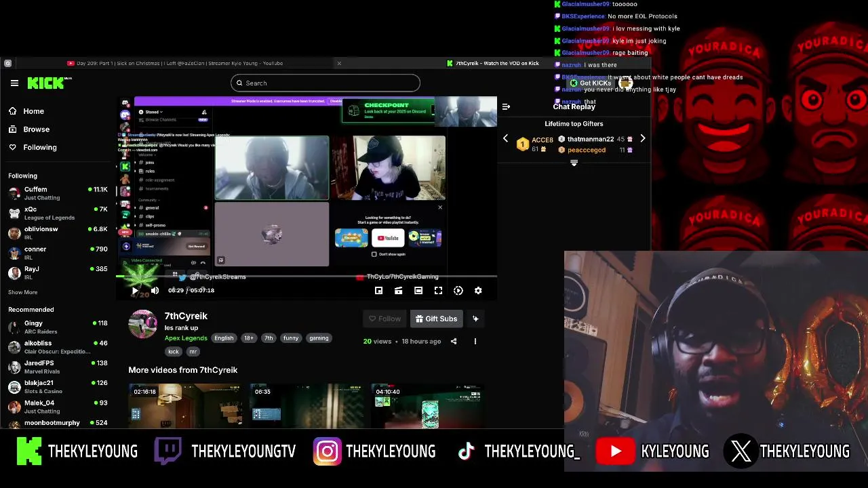Open oblivionsw's IRL stream
868x488 pixels.
(x=57, y=233)
